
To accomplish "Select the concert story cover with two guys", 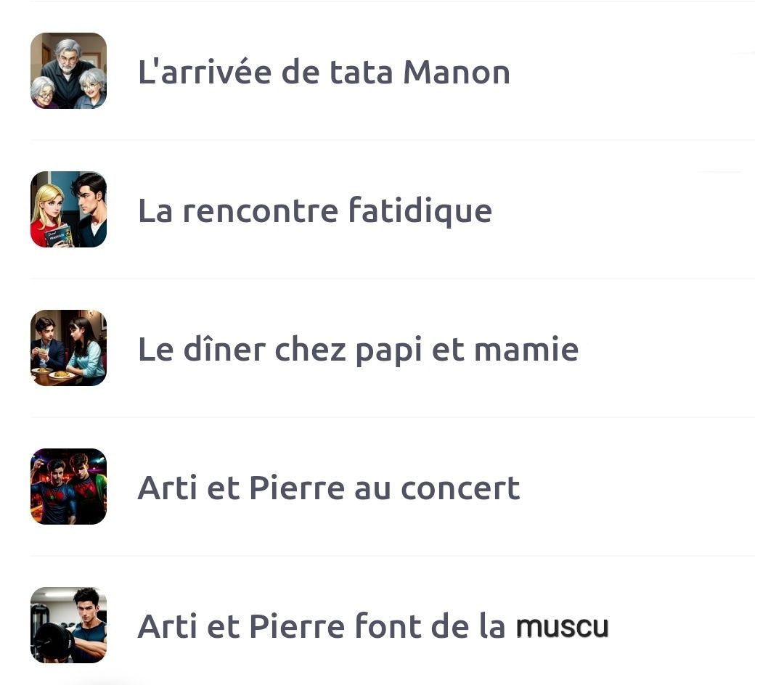I will 68,486.
